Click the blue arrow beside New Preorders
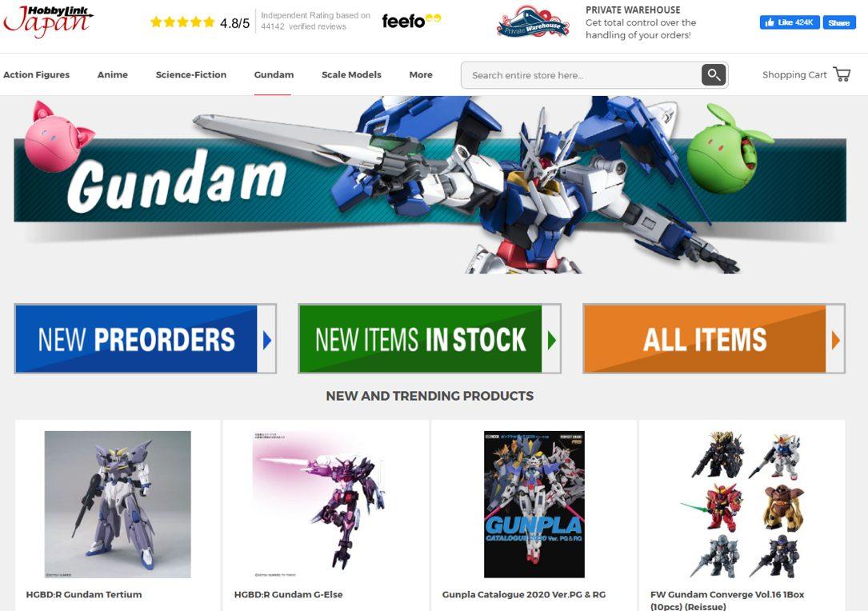Screen dimensions: 868x611 267,340
